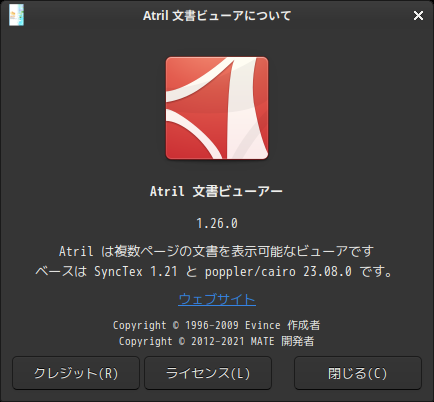Click the 'Atril は複数ページの文書を表示可能' description line
This screenshot has height=402, width=434.
pyautogui.click(x=216, y=251)
